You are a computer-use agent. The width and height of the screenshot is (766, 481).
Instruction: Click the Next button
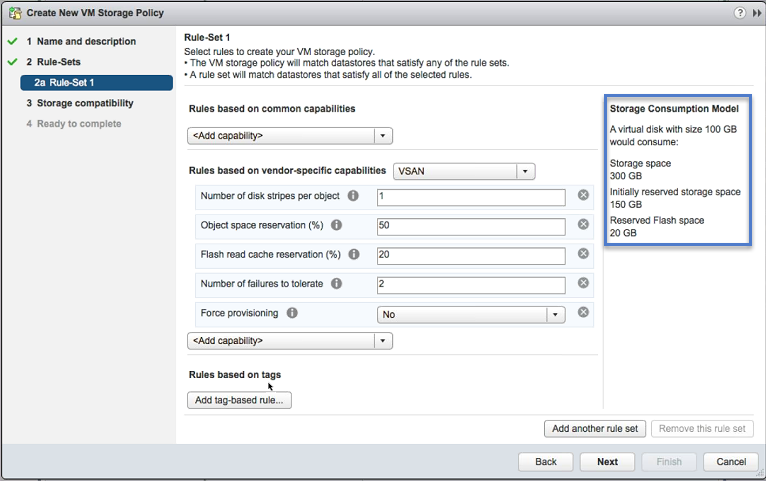[x=607, y=462]
